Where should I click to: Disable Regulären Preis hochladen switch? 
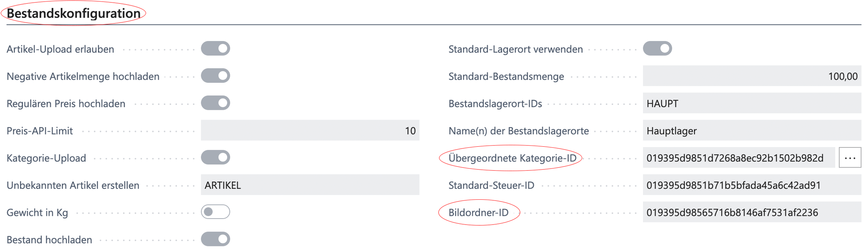[215, 103]
